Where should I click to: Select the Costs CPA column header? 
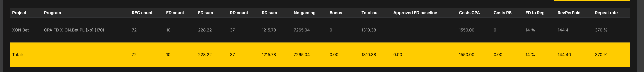click(x=469, y=13)
